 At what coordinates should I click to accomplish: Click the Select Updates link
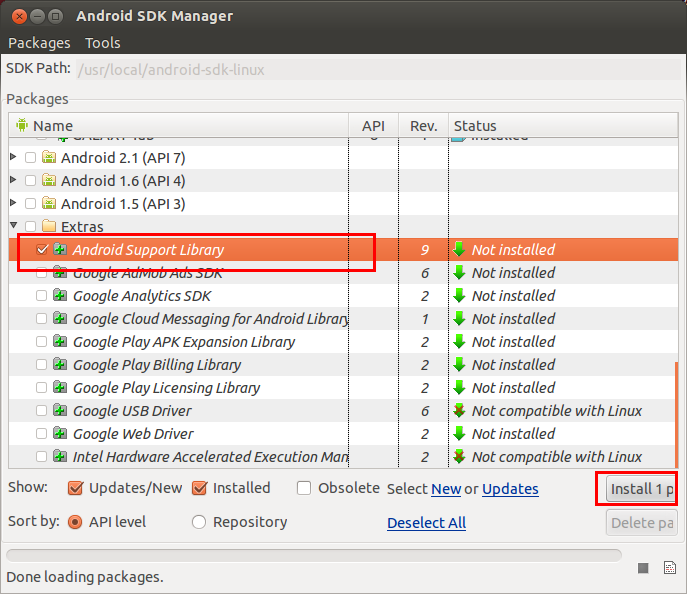pyautogui.click(x=510, y=488)
